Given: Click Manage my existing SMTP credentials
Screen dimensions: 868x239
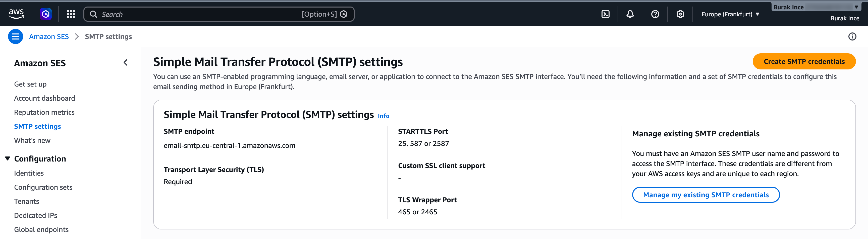Looking at the screenshot, I should coord(706,195).
